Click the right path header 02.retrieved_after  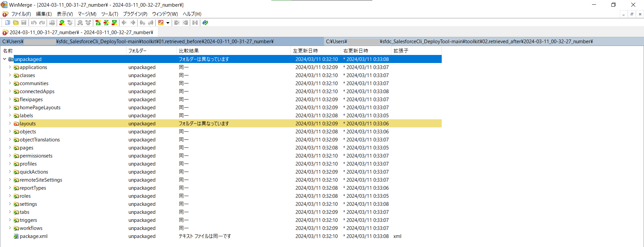point(484,41)
